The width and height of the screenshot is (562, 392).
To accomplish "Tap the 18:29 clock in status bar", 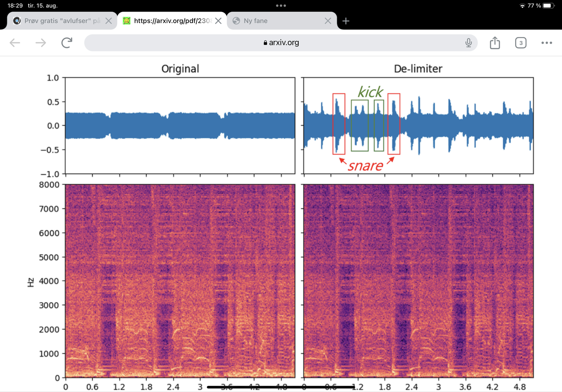I will [x=15, y=6].
